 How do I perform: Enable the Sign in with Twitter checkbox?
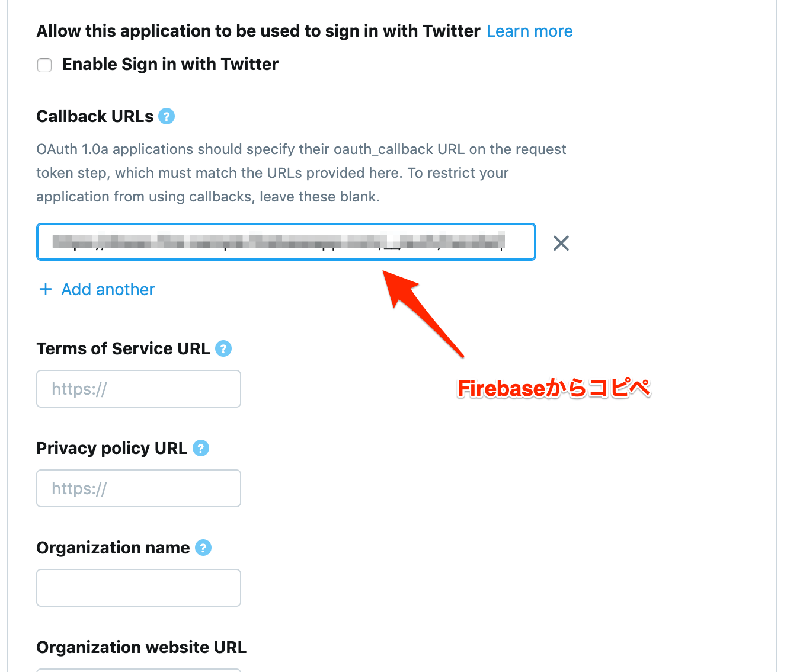coord(44,65)
